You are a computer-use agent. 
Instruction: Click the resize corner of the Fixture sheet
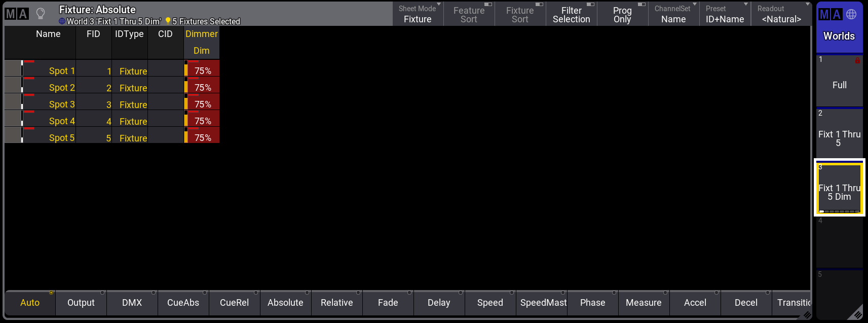pos(807,315)
